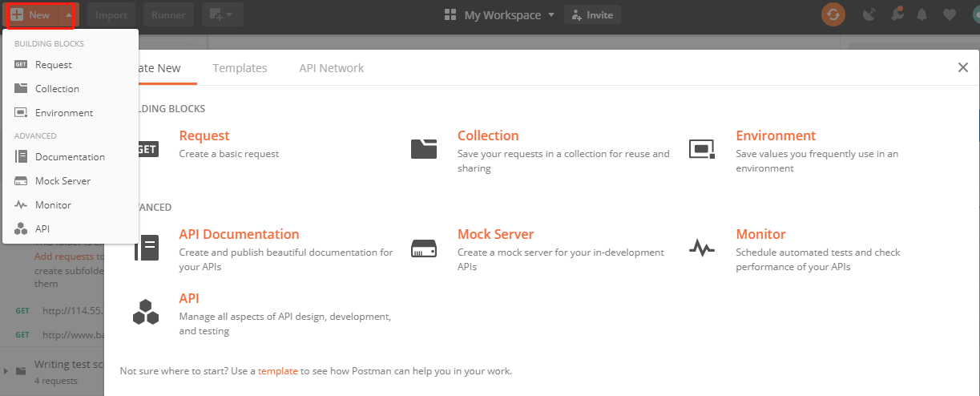Screen dimensions: 980x396
Task: Click the Import button
Action: pyautogui.click(x=111, y=14)
